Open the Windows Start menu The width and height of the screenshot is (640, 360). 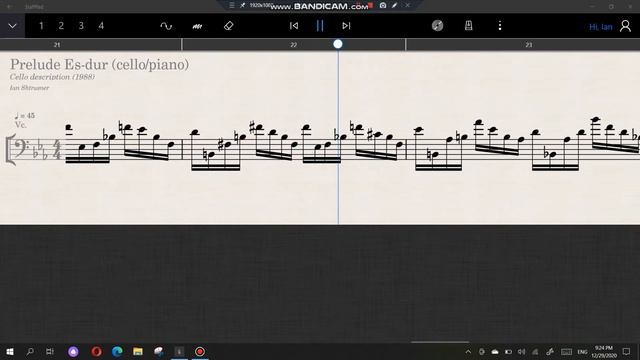pyautogui.click(x=10, y=351)
